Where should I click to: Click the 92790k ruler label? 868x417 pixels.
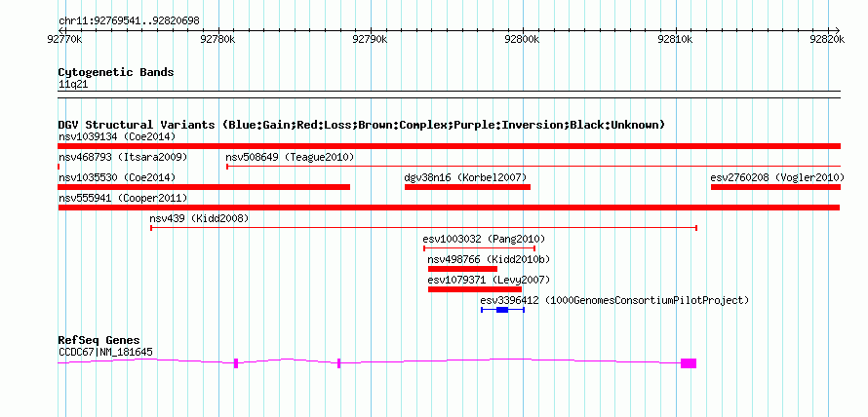[x=371, y=39]
